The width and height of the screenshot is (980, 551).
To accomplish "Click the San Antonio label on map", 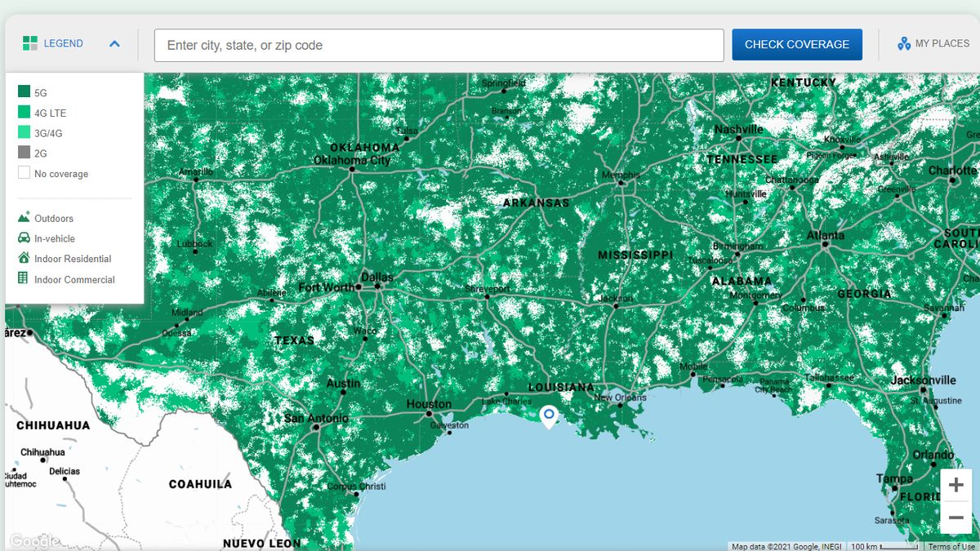I will (x=316, y=418).
